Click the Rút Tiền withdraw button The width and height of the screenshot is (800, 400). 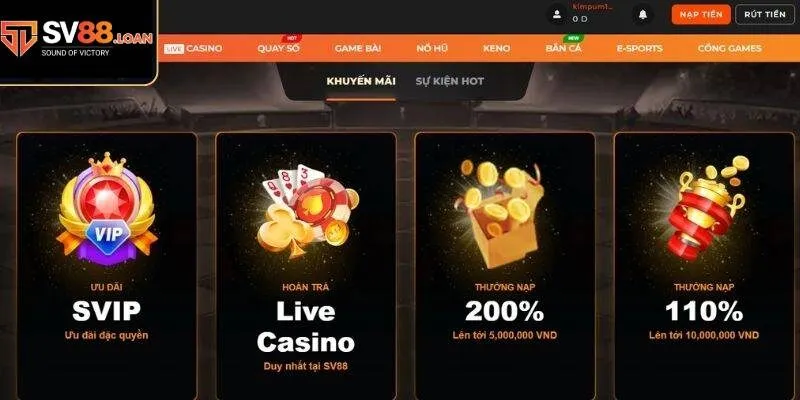[765, 14]
